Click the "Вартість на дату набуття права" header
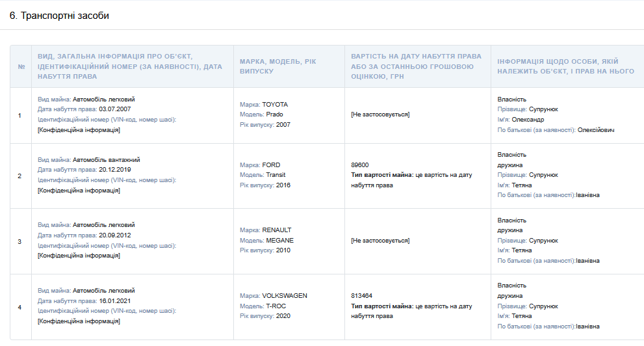 pos(416,66)
